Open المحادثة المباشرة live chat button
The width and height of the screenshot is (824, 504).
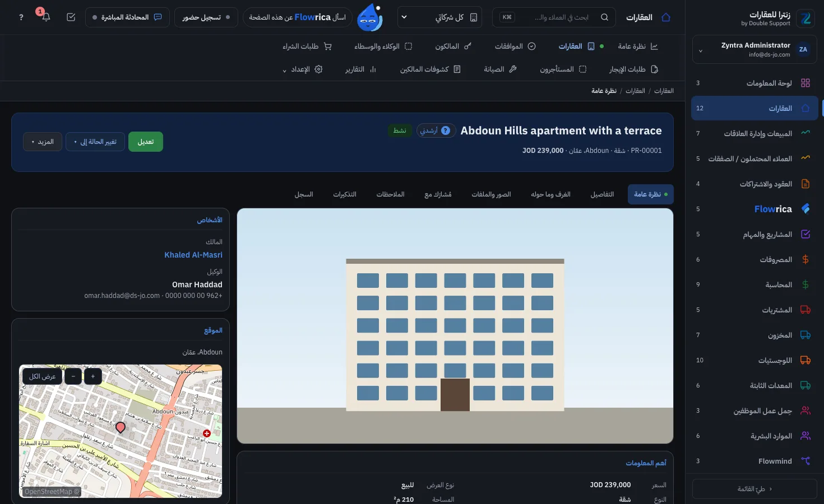(127, 17)
